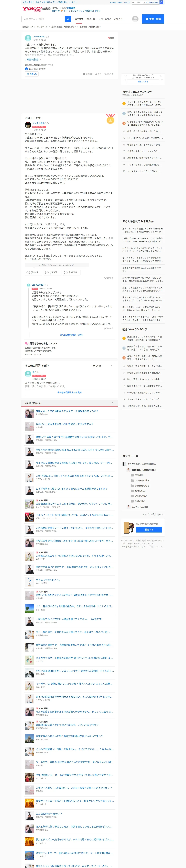Click the 質問する button in sidebar

click(x=149, y=530)
